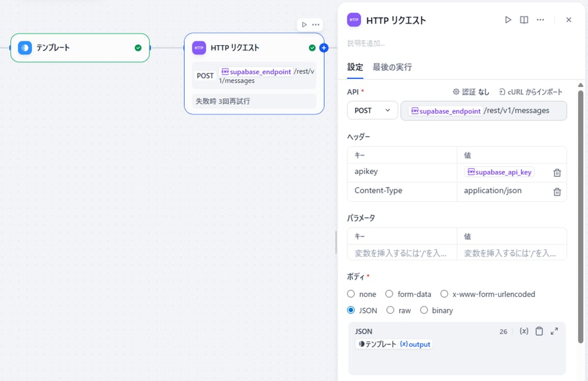
Task: Insert variable in JSON body editor
Action: [x=524, y=332]
